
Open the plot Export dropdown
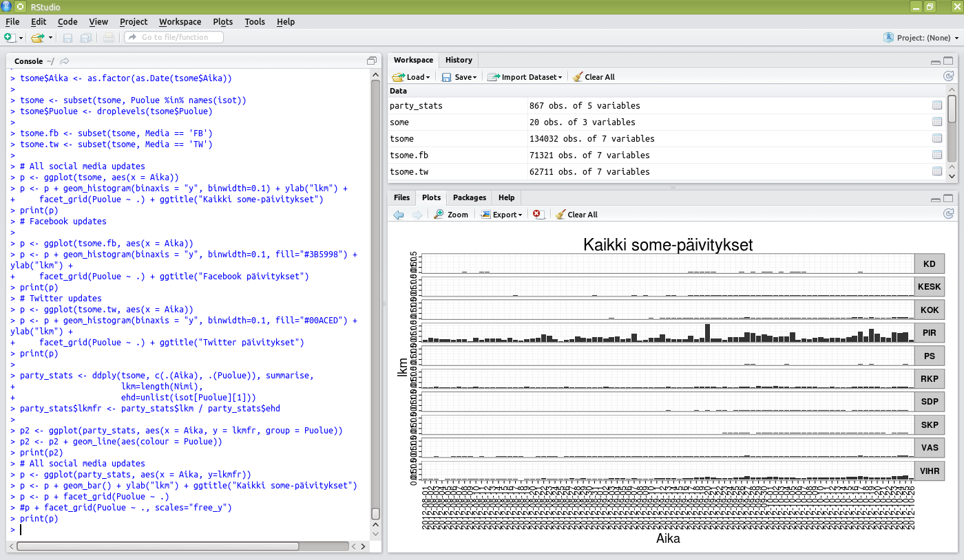coord(501,215)
